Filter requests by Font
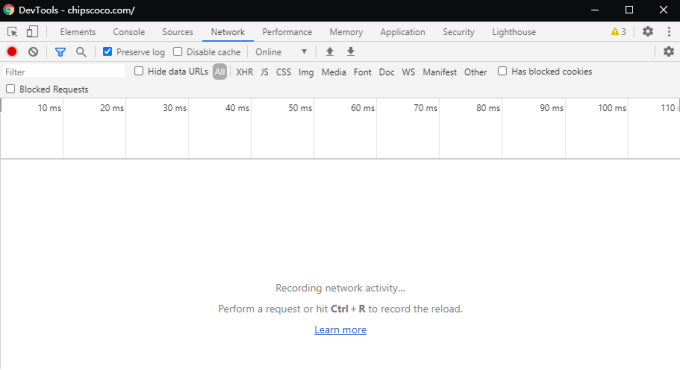The image size is (680, 370). click(x=362, y=72)
